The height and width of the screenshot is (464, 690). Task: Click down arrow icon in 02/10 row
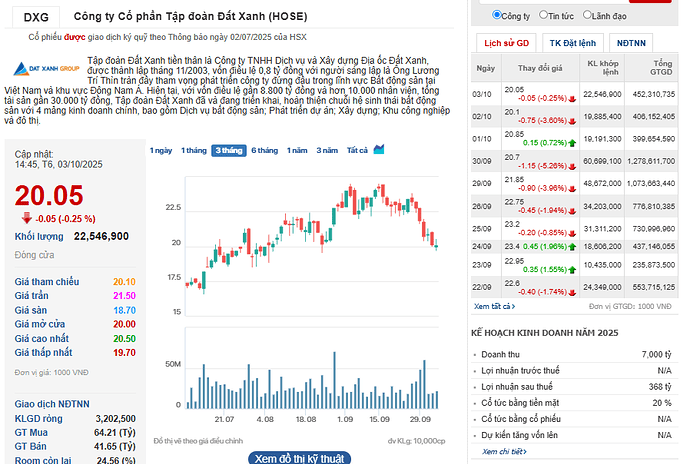[x=572, y=121]
